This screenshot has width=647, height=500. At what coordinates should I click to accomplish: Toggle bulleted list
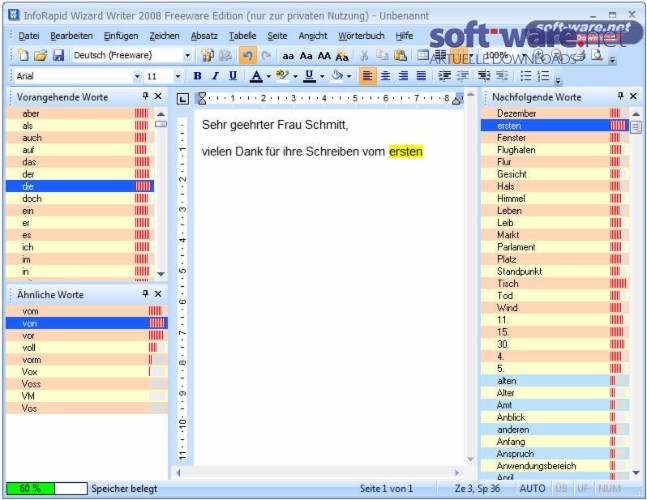click(x=525, y=76)
